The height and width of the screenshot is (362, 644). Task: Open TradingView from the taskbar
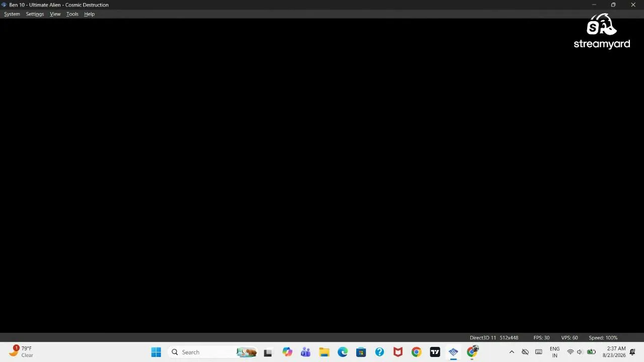tap(435, 352)
